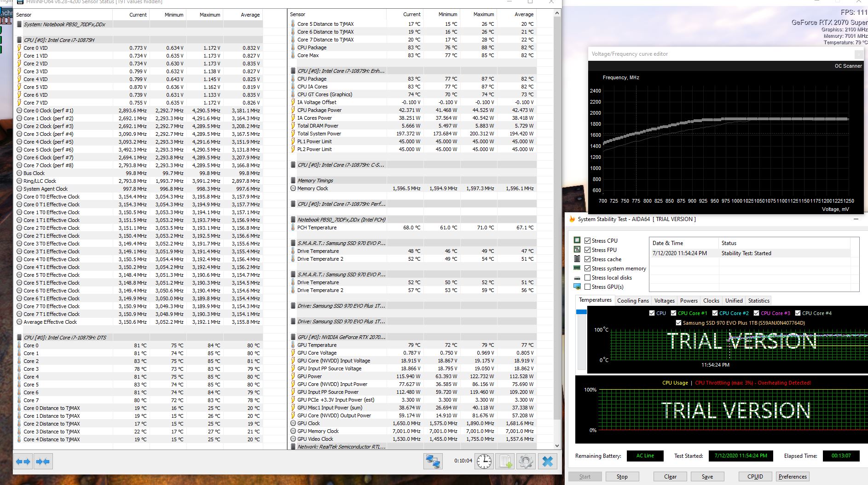
Task: Click Save button in AIDA64
Action: click(x=707, y=477)
